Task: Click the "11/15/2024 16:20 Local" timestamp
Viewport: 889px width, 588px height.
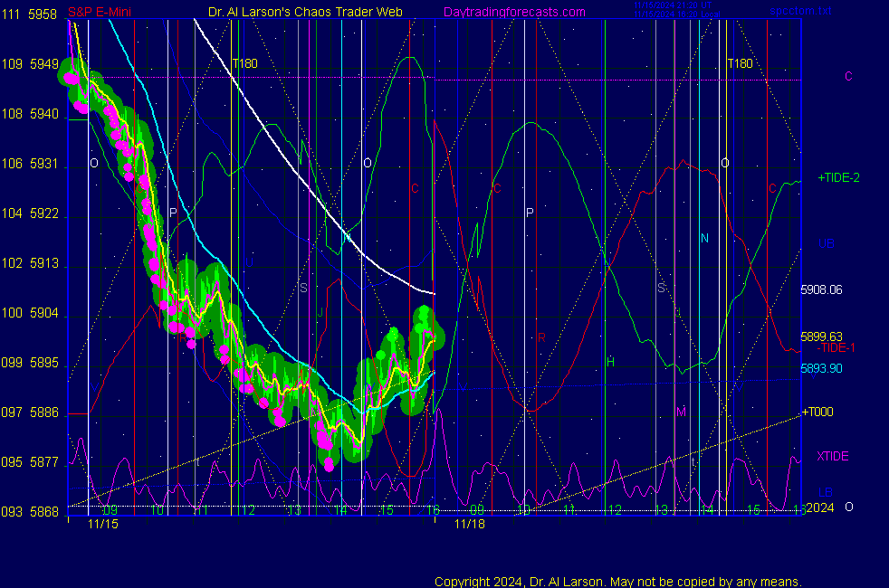Action: pyautogui.click(x=677, y=14)
